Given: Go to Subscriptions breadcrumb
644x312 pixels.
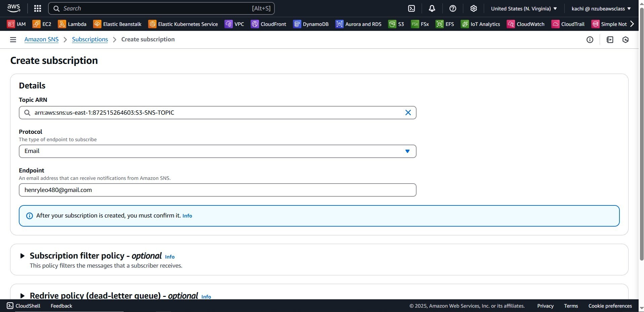Looking at the screenshot, I should point(90,39).
